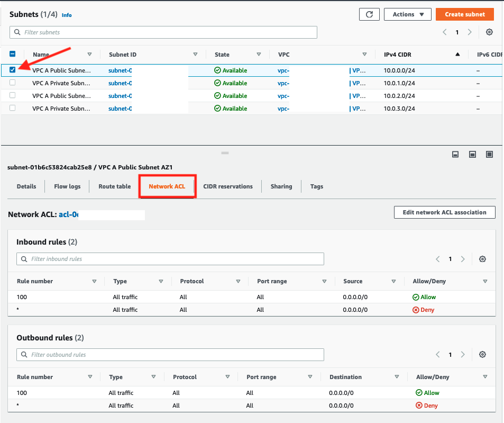Sort subnets by State column

259,55
